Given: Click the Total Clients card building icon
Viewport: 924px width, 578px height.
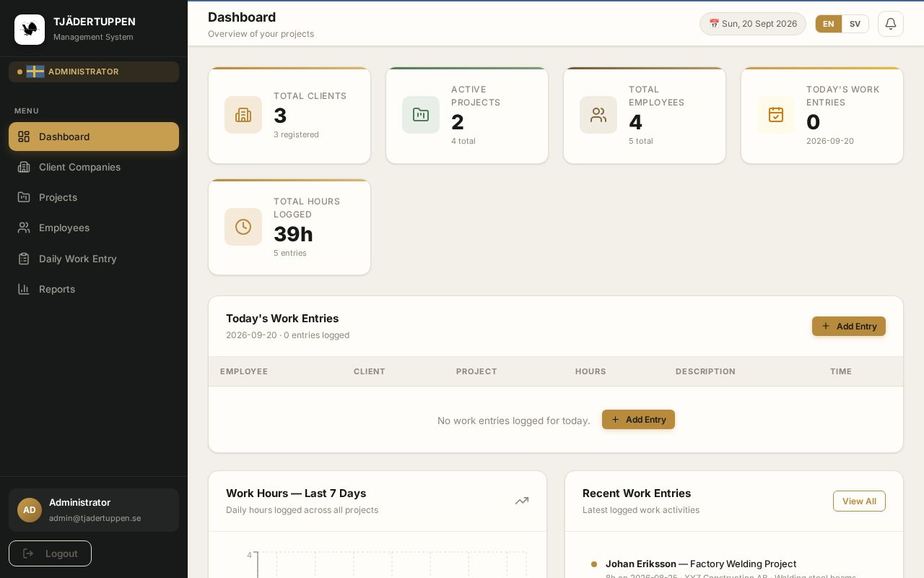Looking at the screenshot, I should click(243, 115).
